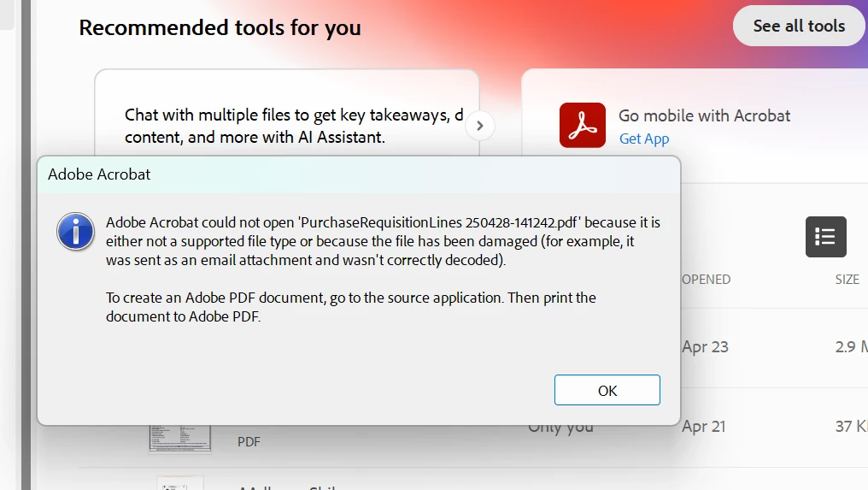Open the See all tools button
Image resolution: width=868 pixels, height=490 pixels.
[800, 26]
